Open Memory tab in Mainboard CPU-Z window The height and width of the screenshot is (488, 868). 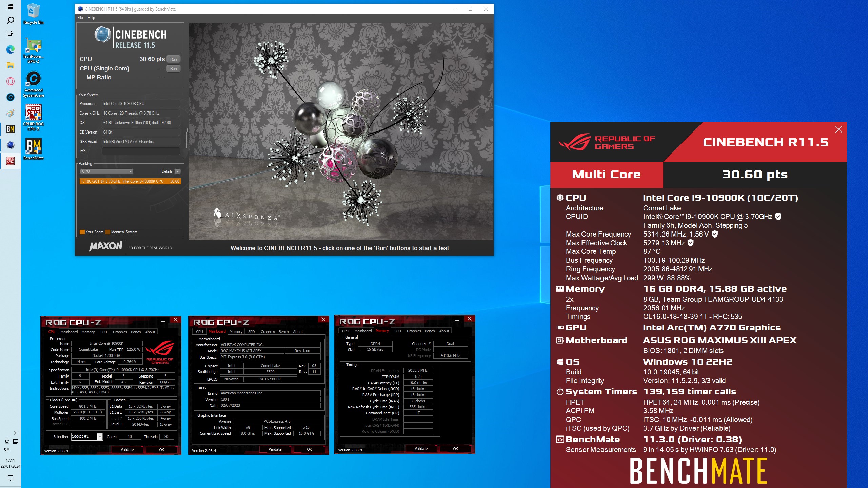(236, 332)
